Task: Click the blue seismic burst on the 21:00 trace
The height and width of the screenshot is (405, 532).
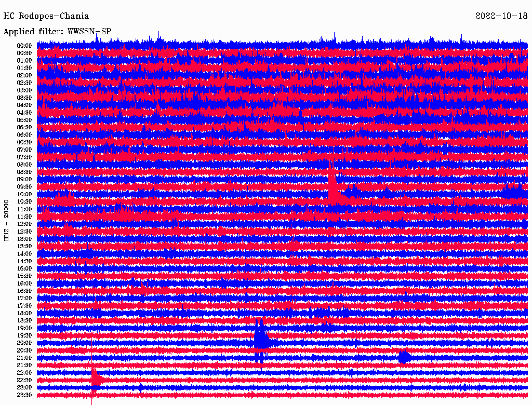Action: tap(405, 357)
